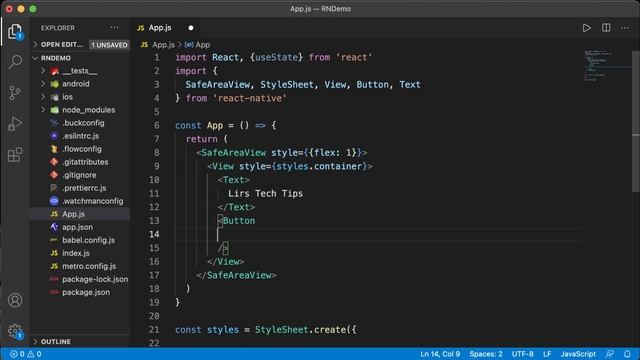This screenshot has height=360, width=640.
Task: Click 'useState' in the import line
Action: (x=276, y=58)
